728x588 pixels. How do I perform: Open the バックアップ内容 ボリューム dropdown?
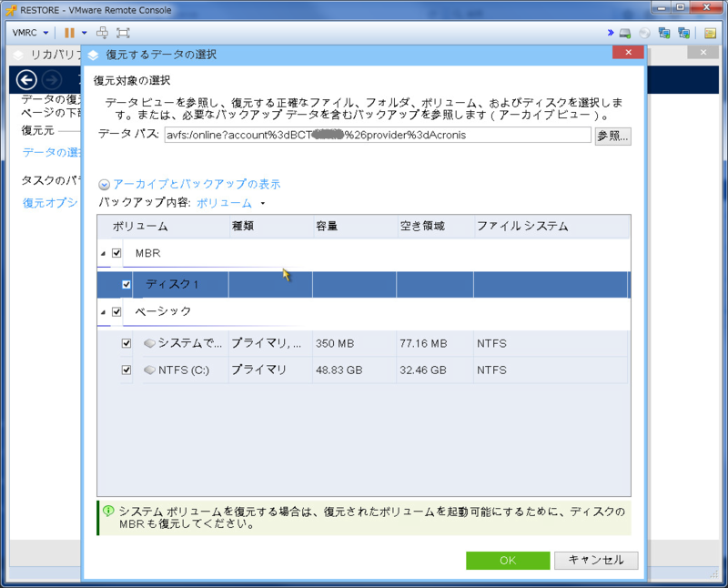click(230, 203)
